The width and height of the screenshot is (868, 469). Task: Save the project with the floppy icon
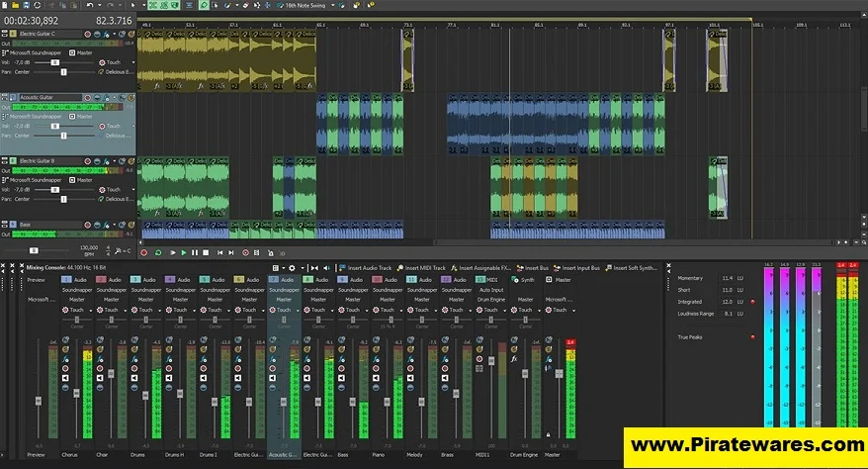pos(26,5)
